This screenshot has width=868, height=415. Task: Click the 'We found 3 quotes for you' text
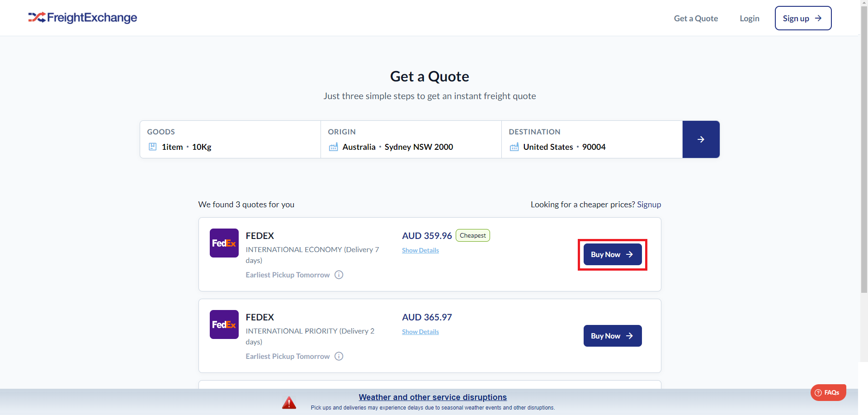246,205
